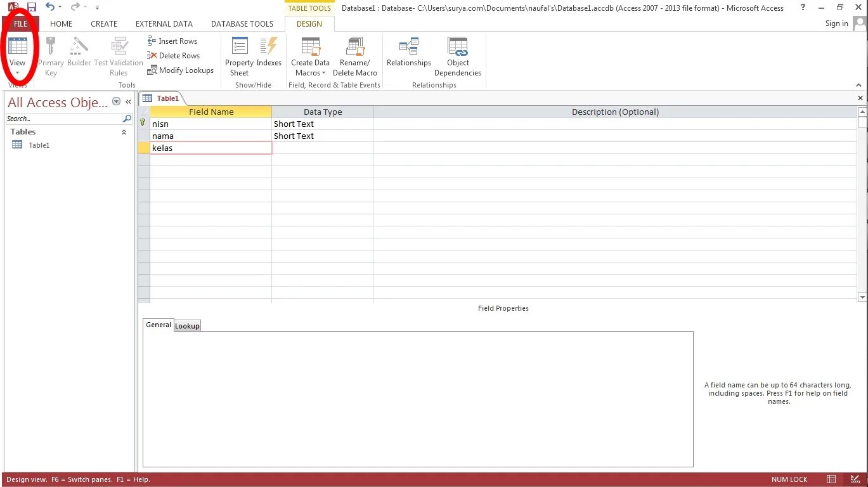
Task: Click Object Dependencies
Action: pos(458,56)
